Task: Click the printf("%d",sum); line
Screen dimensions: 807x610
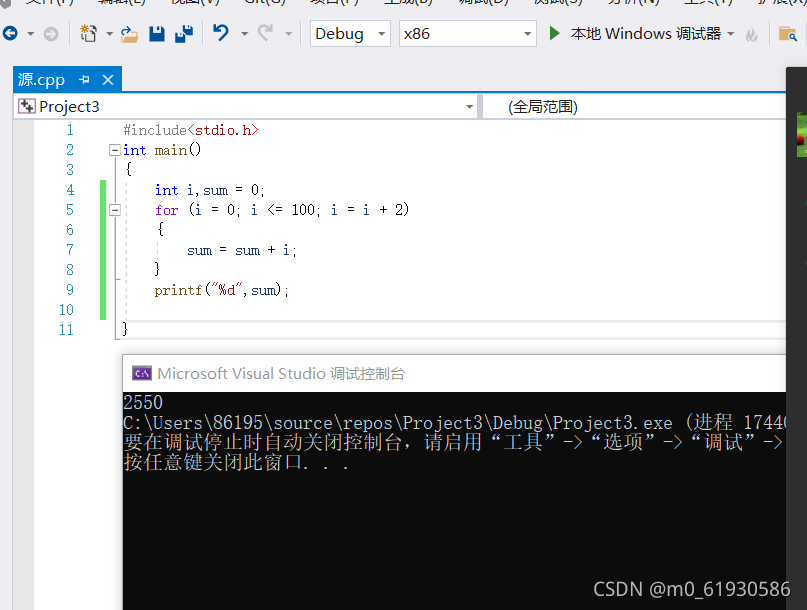Action: pyautogui.click(x=221, y=290)
